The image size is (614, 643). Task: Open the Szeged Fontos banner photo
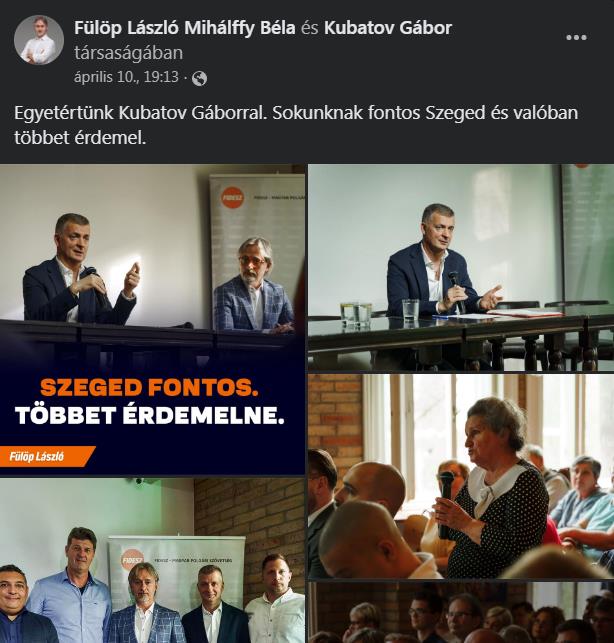click(x=152, y=320)
